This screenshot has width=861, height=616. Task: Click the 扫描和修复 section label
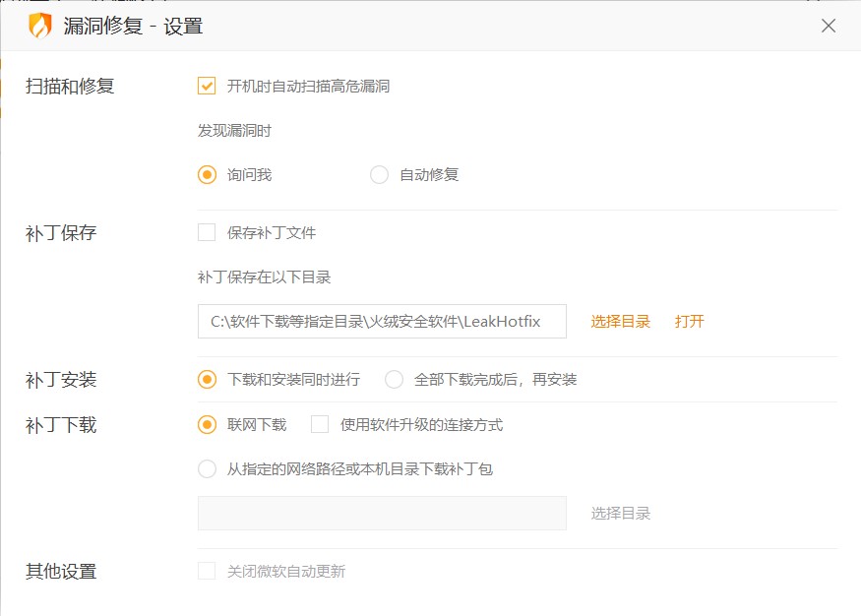tap(70, 86)
